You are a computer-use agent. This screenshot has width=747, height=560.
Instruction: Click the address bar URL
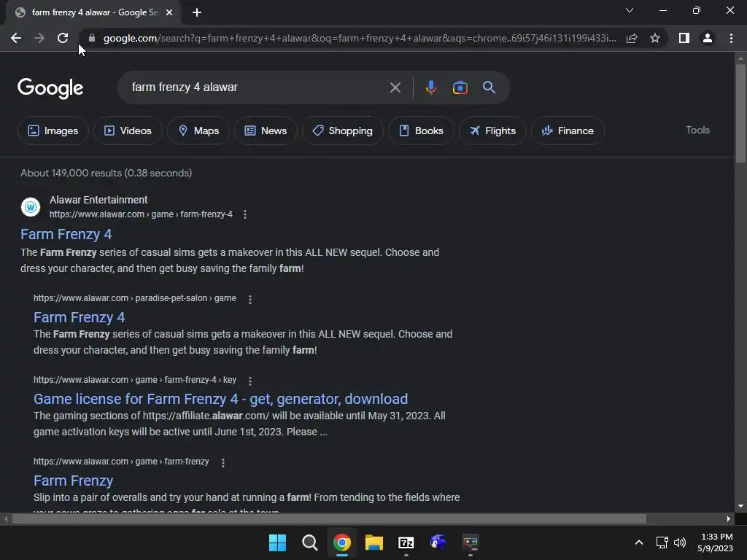(360, 38)
